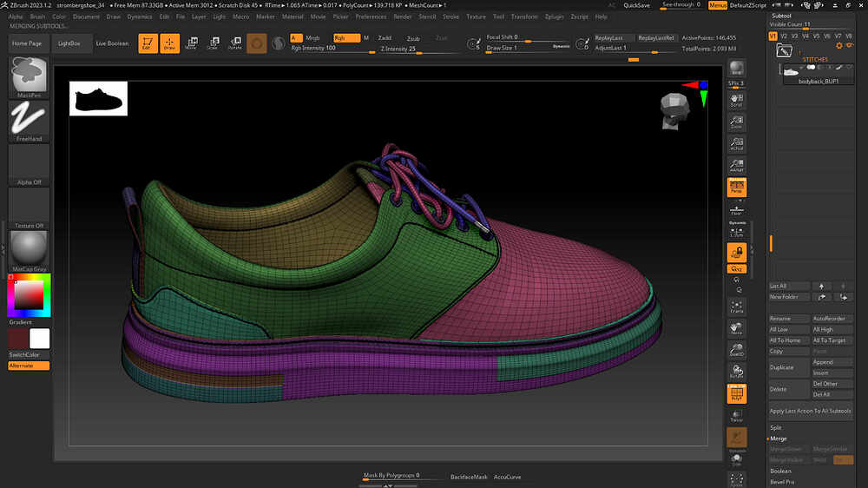The image size is (868, 488).
Task: Toggle the Transp transparency button
Action: tap(736, 416)
